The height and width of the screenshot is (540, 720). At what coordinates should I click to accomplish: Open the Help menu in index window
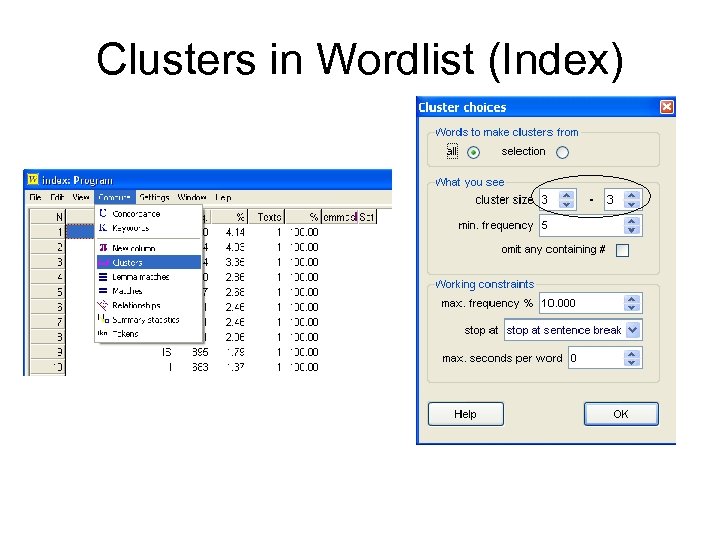coord(224,197)
